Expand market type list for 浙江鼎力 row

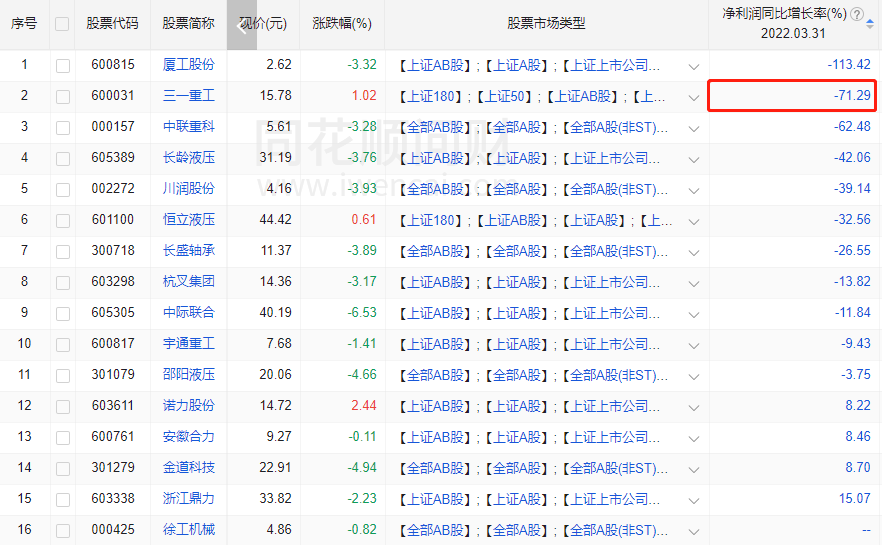click(x=694, y=501)
